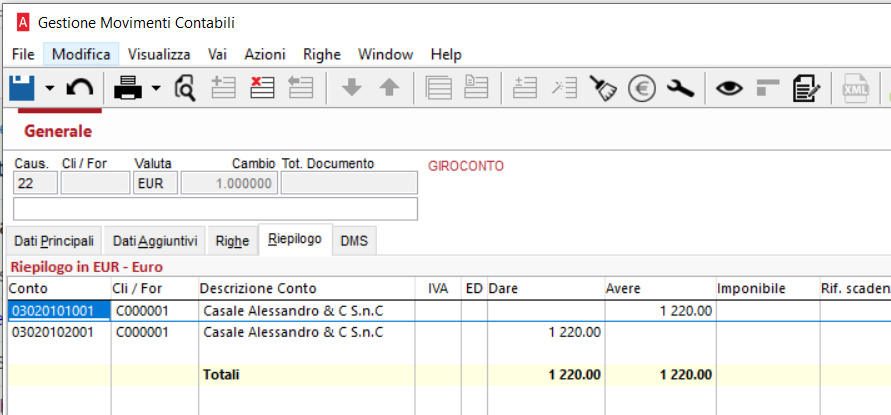891x415 pixels.
Task: Open the Modifica menu
Action: point(81,55)
